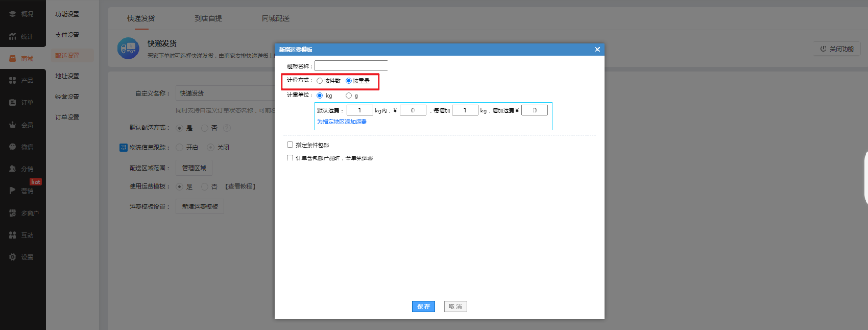Screen dimensions: 868x330
Task: Select kg as weight unit
Action: (x=320, y=96)
